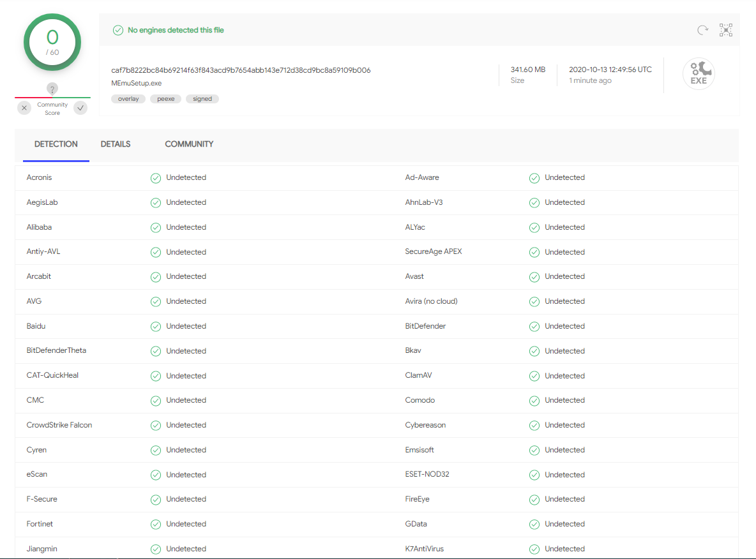Select the COMMUNITY tab
Image resolution: width=756 pixels, height=559 pixels.
[189, 144]
